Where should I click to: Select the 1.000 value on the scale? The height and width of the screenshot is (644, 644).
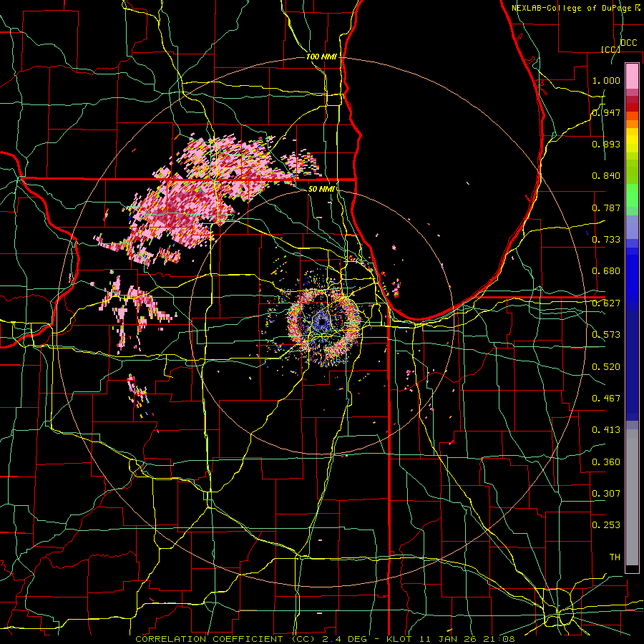606,80
